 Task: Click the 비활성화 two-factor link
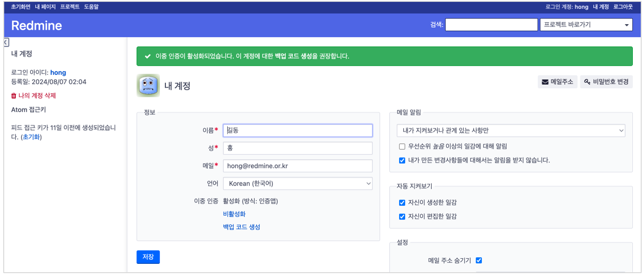[234, 214]
